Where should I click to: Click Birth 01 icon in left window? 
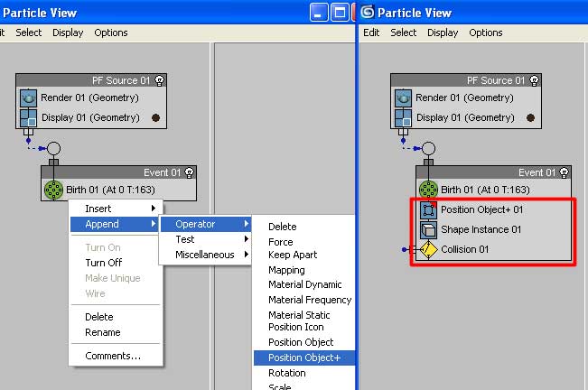click(x=53, y=190)
